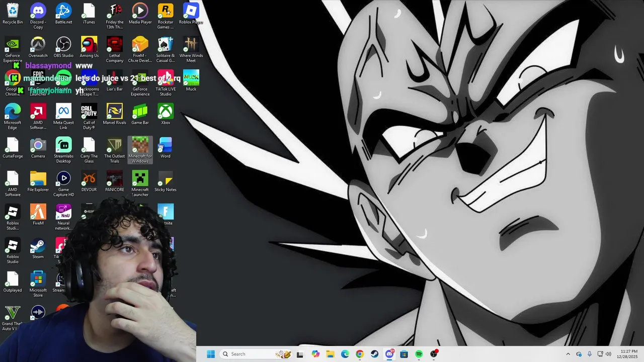Open Microsoft Store from taskbar

pos(404,354)
